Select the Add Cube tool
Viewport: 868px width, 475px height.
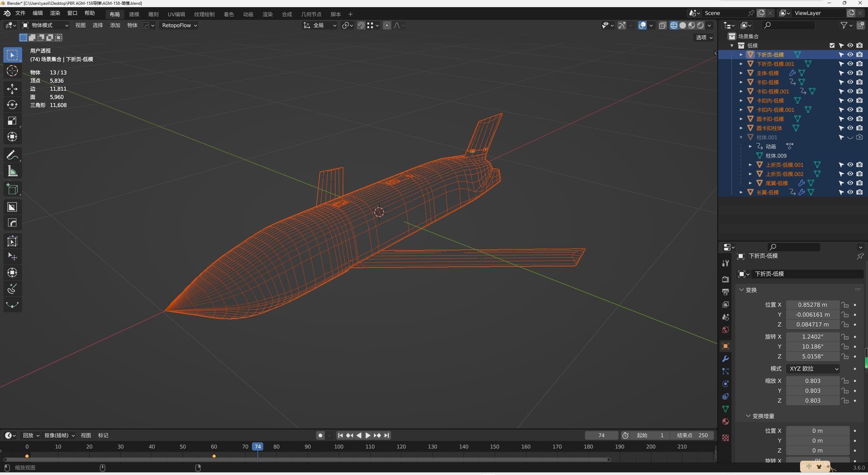12,189
